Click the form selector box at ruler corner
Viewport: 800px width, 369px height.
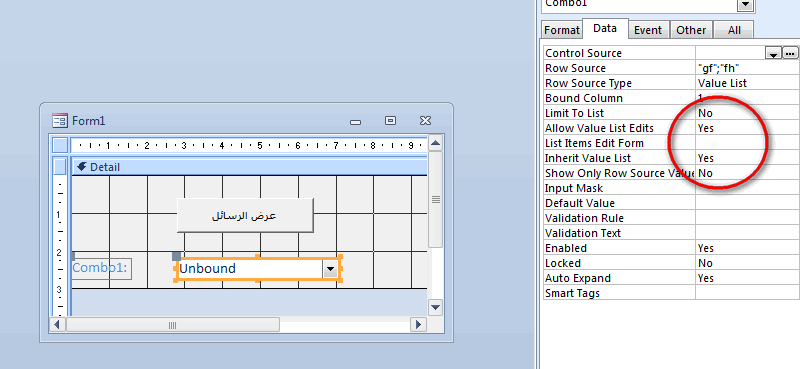(61, 145)
